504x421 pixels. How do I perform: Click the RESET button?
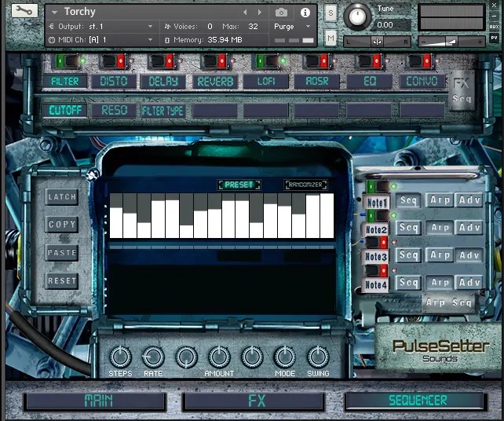62,280
